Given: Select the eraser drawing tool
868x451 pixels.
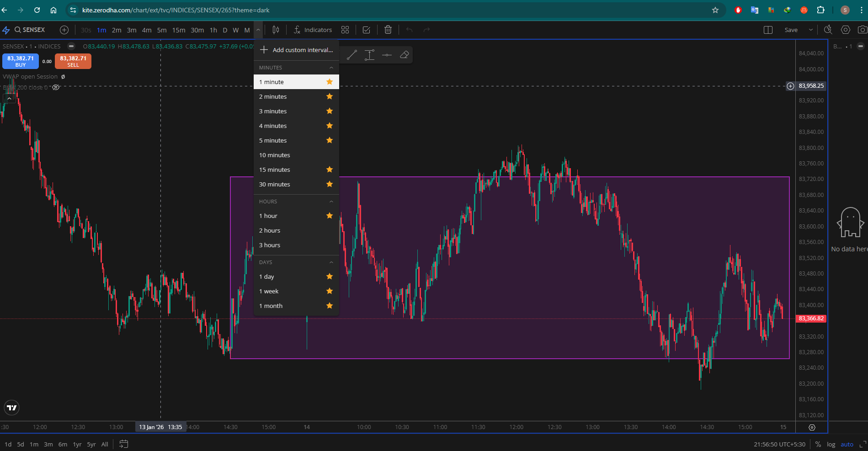Looking at the screenshot, I should click(x=404, y=55).
